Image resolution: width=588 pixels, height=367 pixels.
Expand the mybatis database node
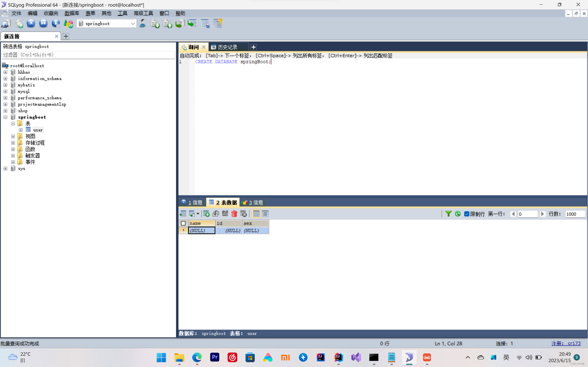point(5,85)
